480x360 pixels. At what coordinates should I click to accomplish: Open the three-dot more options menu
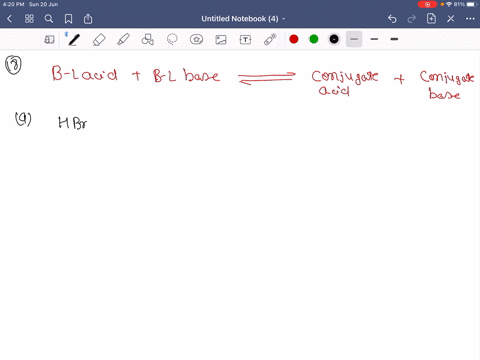[470, 19]
